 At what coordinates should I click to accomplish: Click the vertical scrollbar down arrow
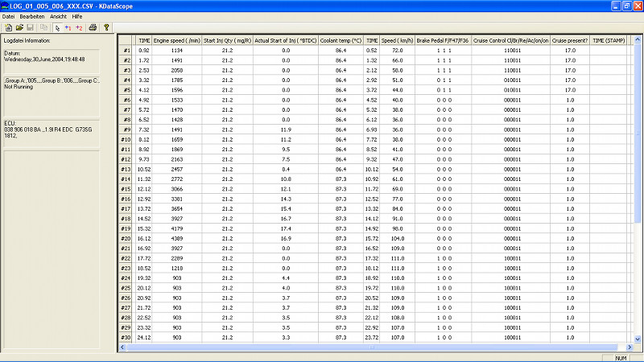click(638, 339)
